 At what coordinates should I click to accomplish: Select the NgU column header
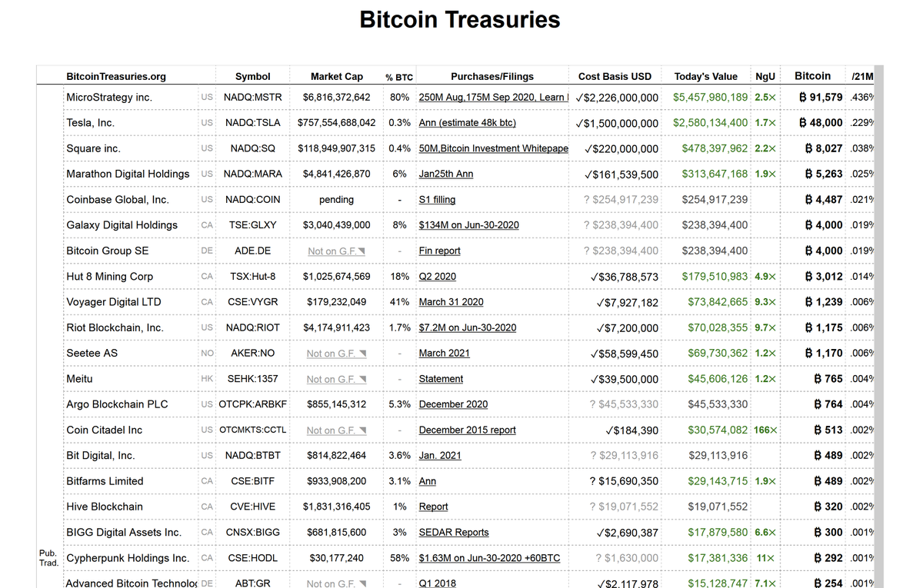(765, 76)
